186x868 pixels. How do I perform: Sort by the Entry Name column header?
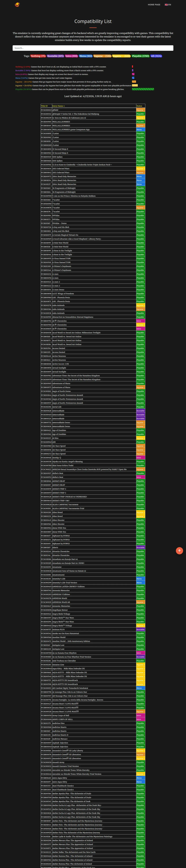point(58,106)
